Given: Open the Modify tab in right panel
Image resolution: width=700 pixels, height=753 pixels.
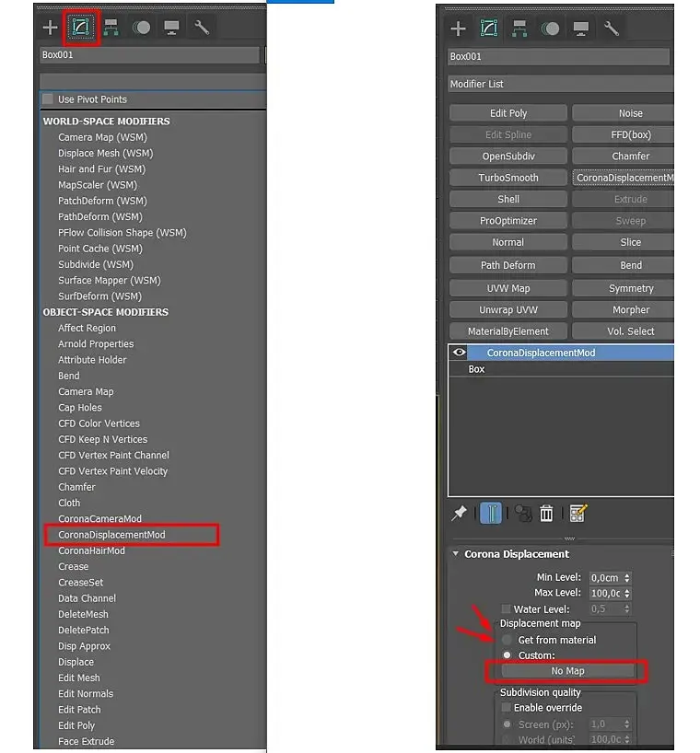Looking at the screenshot, I should (488, 29).
